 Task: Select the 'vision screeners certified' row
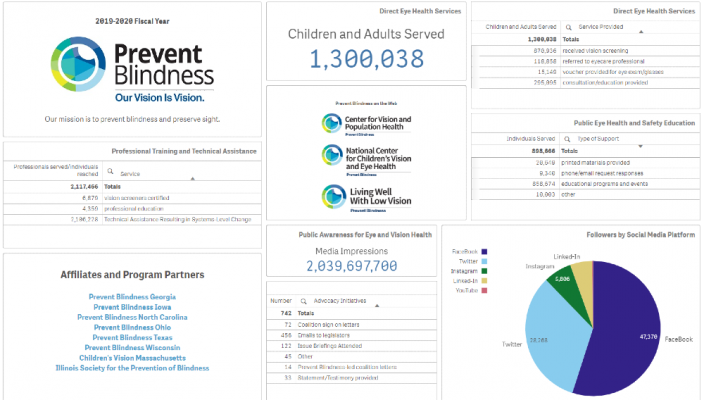pos(132,198)
